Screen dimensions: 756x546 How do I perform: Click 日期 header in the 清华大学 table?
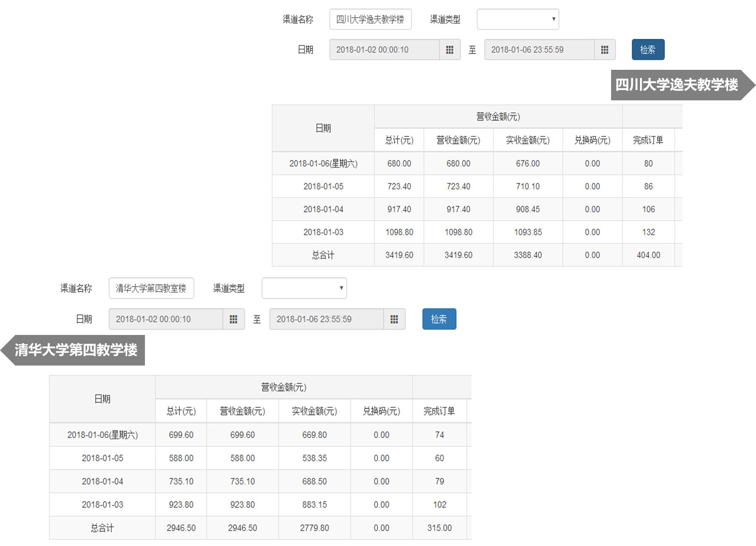[x=102, y=399]
